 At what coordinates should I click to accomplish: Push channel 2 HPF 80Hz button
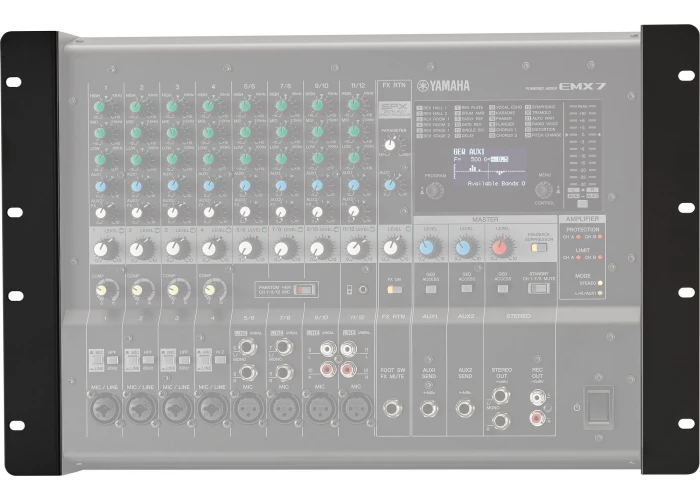(148, 360)
